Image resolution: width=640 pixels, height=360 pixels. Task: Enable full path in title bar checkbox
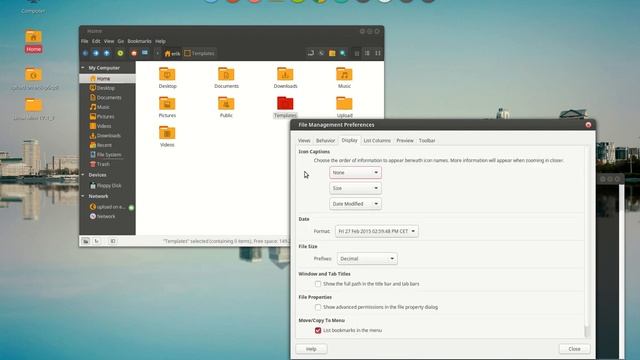point(318,284)
